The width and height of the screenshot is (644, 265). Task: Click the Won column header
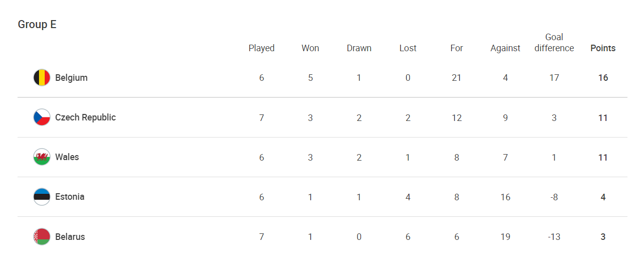click(x=310, y=48)
